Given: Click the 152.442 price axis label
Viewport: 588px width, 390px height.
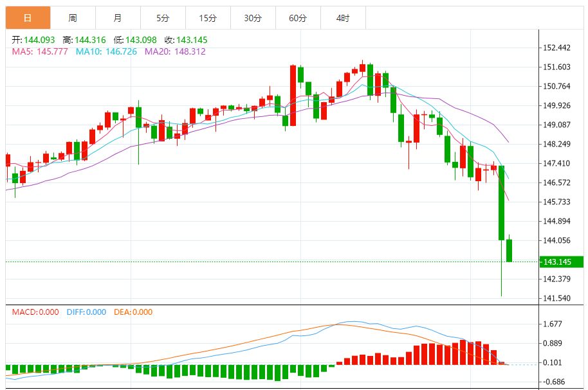Looking at the screenshot, I should [556, 48].
